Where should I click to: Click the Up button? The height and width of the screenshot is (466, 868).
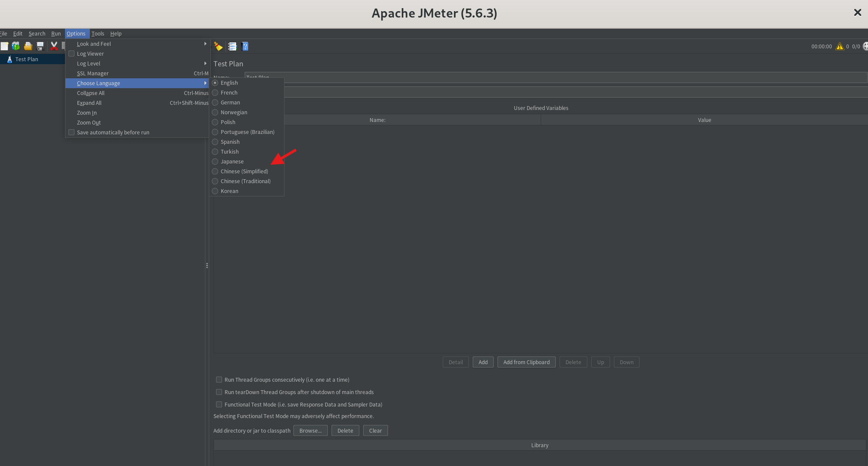click(601, 362)
